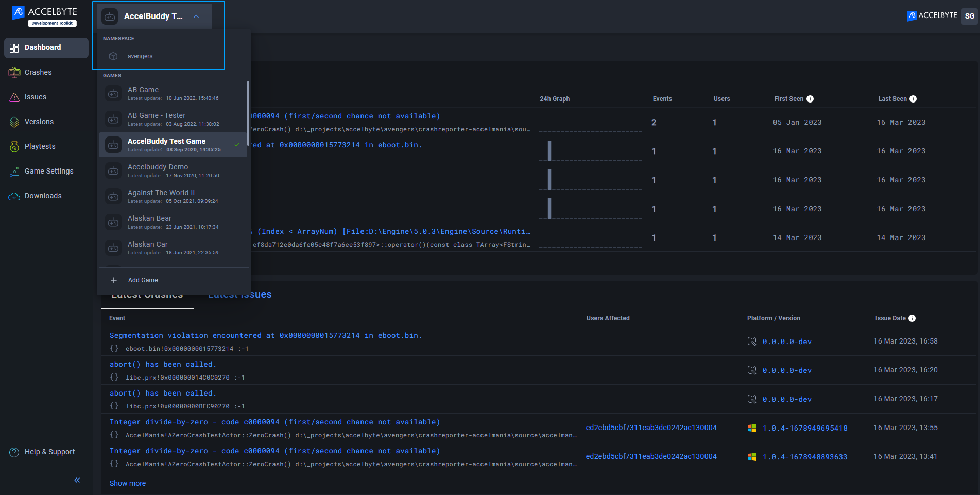
Task: Click the PlayStation platform icon on 16:20 row
Action: pyautogui.click(x=752, y=370)
